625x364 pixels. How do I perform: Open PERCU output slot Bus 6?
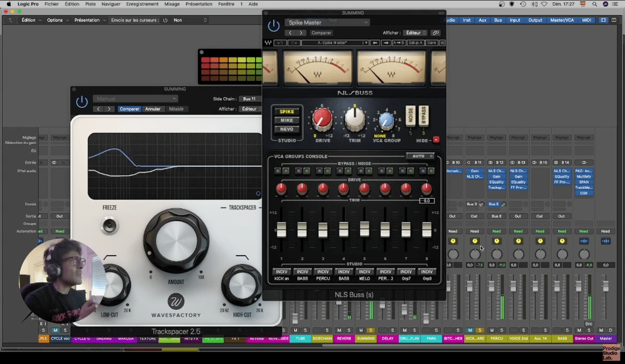tap(496, 216)
